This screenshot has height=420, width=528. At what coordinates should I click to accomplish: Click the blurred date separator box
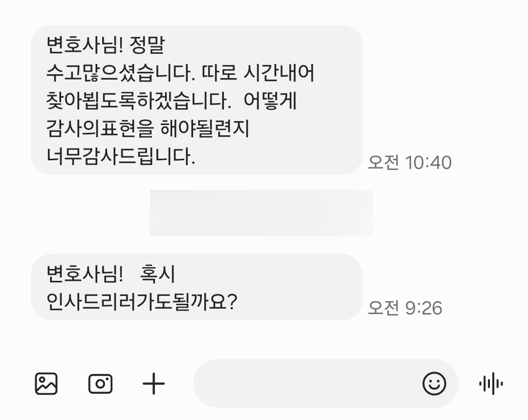click(x=261, y=213)
